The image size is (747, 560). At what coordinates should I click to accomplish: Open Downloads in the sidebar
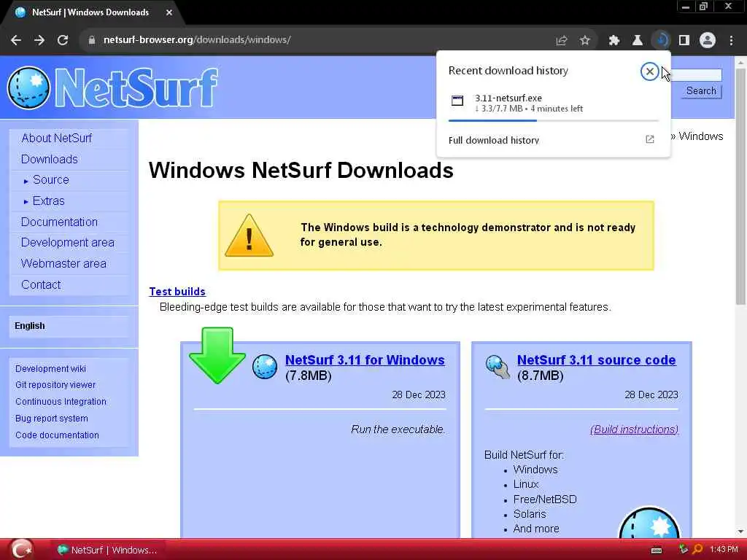tap(49, 159)
